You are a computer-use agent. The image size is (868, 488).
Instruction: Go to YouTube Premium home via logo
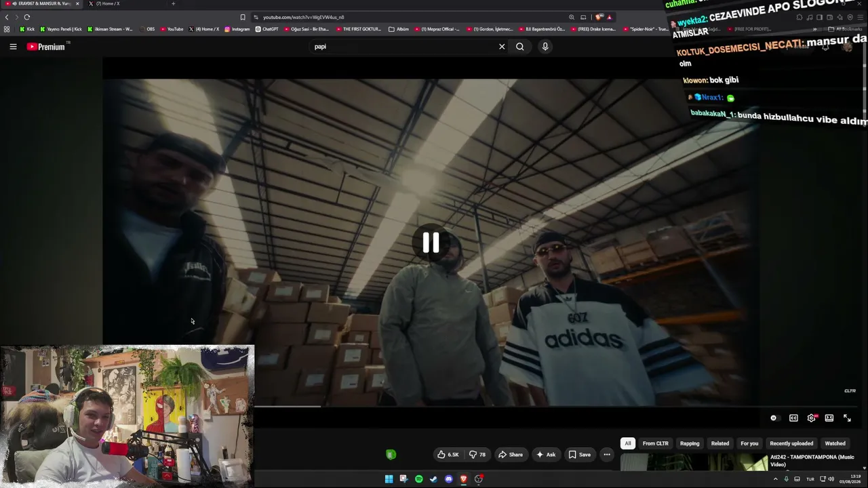click(46, 47)
